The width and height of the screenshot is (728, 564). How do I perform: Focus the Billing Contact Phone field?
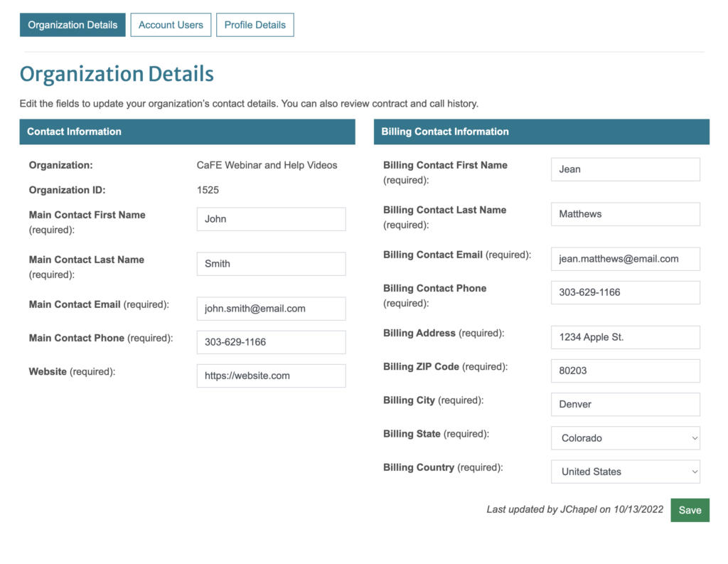625,292
